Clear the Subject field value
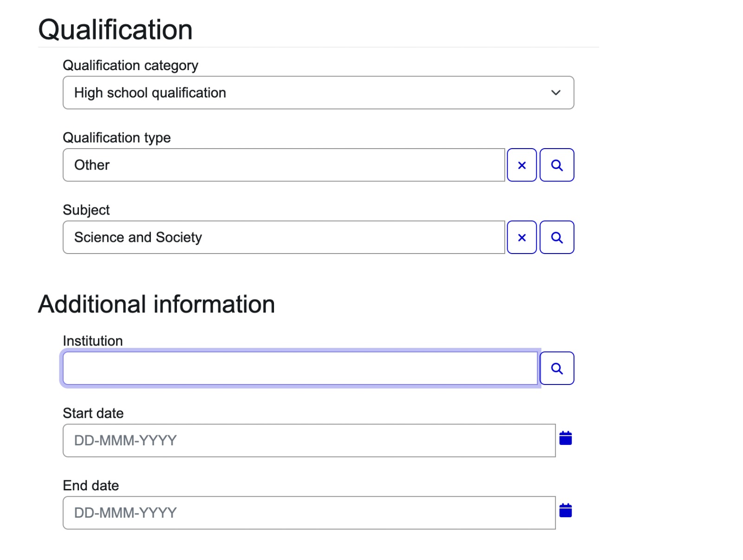The height and width of the screenshot is (560, 743). point(521,238)
